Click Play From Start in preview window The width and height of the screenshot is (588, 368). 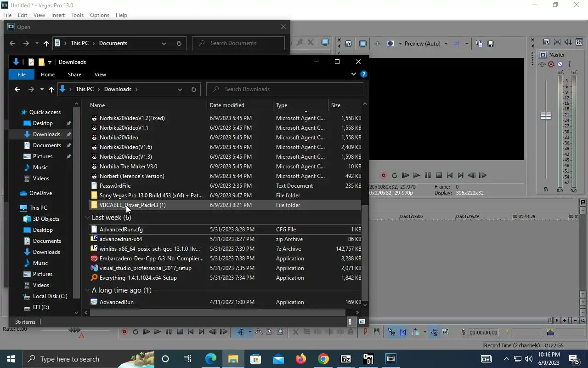pyautogui.click(x=406, y=175)
